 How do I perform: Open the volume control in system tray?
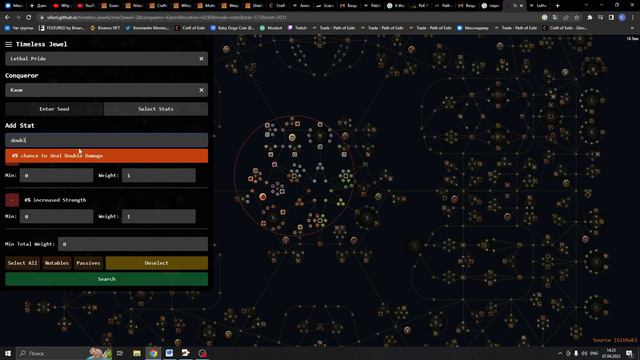(584, 353)
